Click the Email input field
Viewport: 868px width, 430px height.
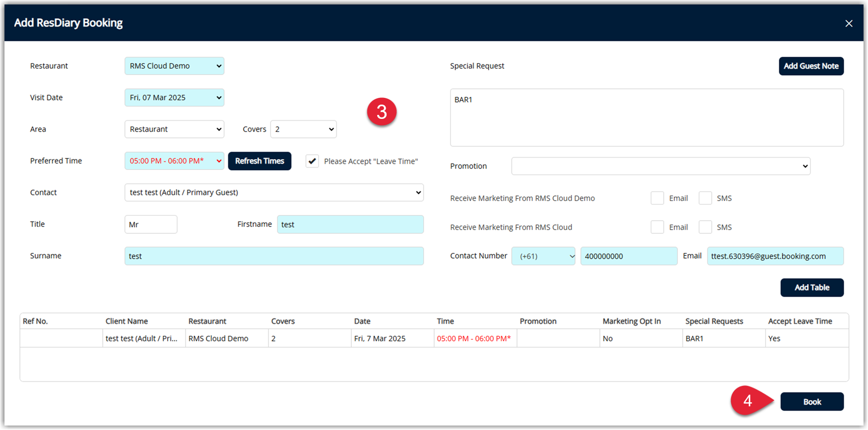click(775, 256)
